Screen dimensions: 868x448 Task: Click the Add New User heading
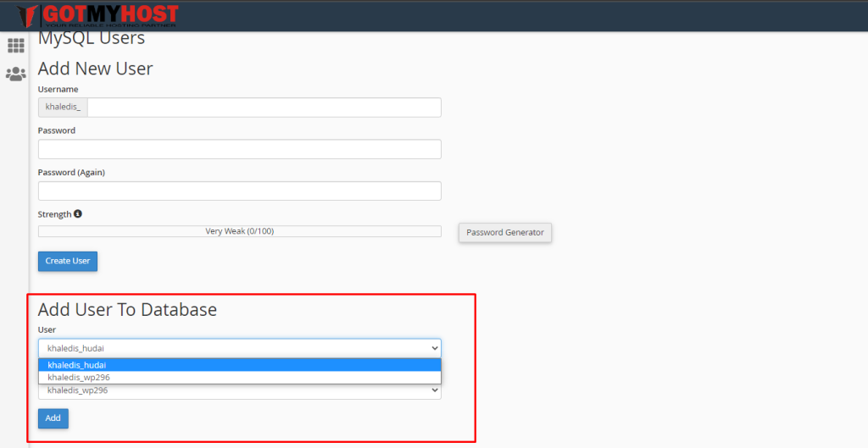(95, 69)
